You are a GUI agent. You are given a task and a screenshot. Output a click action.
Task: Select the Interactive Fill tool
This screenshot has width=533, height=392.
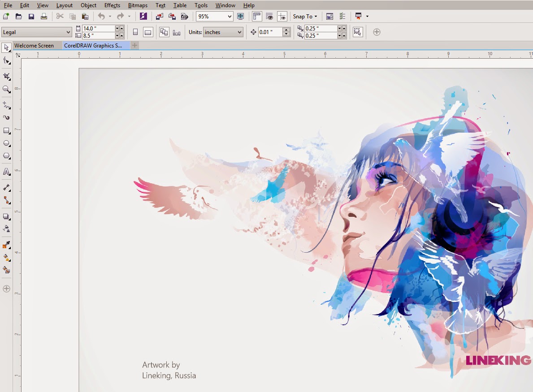[x=6, y=258]
